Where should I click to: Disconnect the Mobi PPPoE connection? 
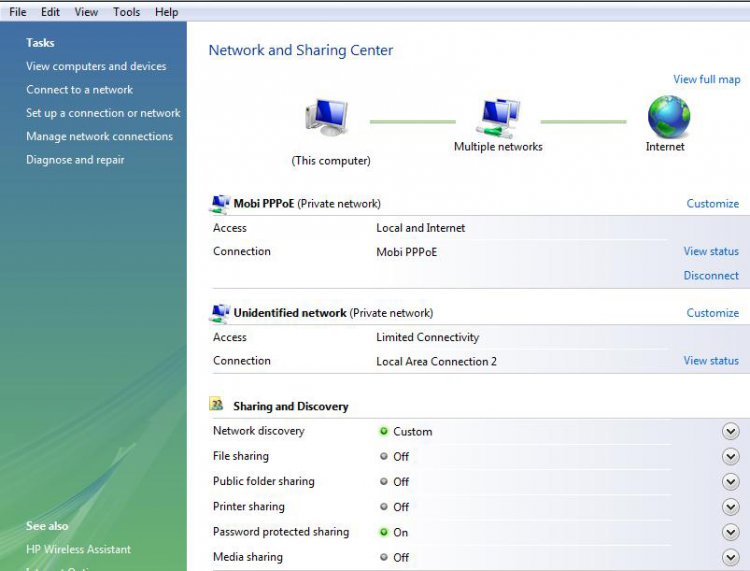pyautogui.click(x=711, y=275)
